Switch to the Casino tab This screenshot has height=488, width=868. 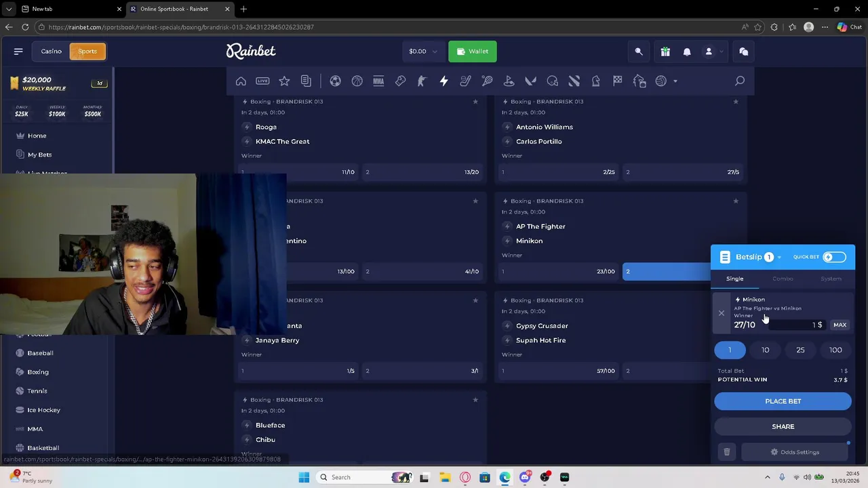pyautogui.click(x=51, y=52)
